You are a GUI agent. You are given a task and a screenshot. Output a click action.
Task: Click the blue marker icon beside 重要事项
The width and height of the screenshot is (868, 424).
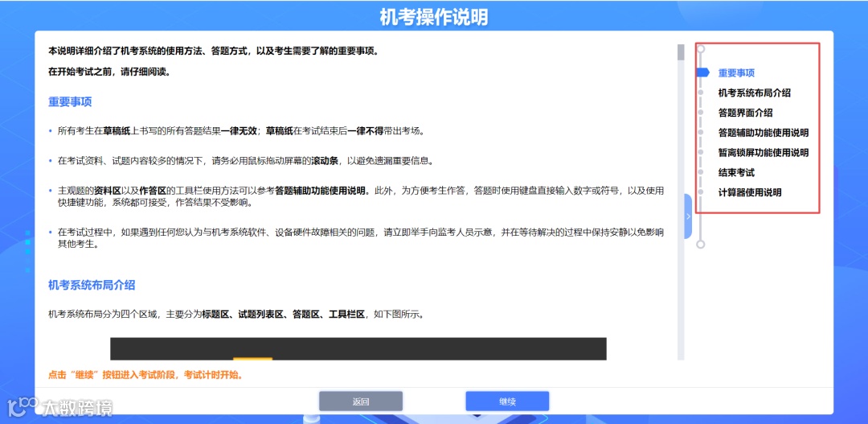[702, 72]
